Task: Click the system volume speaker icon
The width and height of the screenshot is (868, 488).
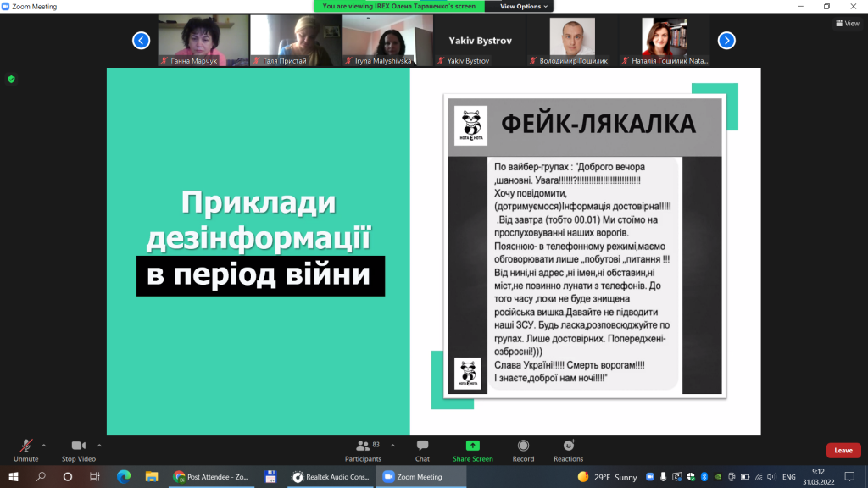Action: [771, 477]
